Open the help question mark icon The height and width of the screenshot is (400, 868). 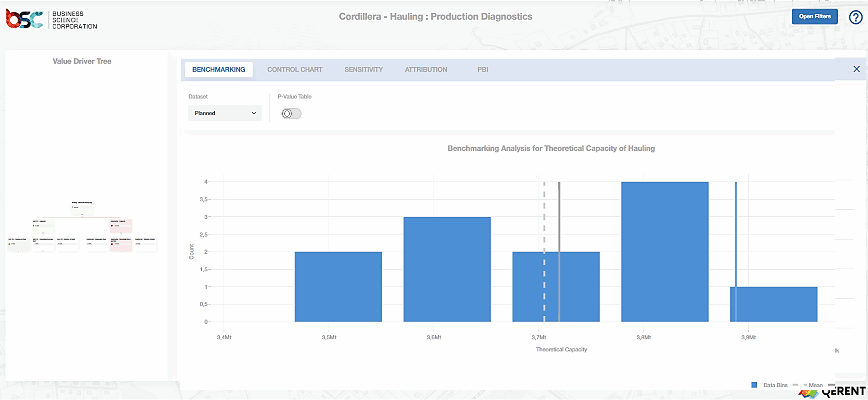[x=856, y=17]
